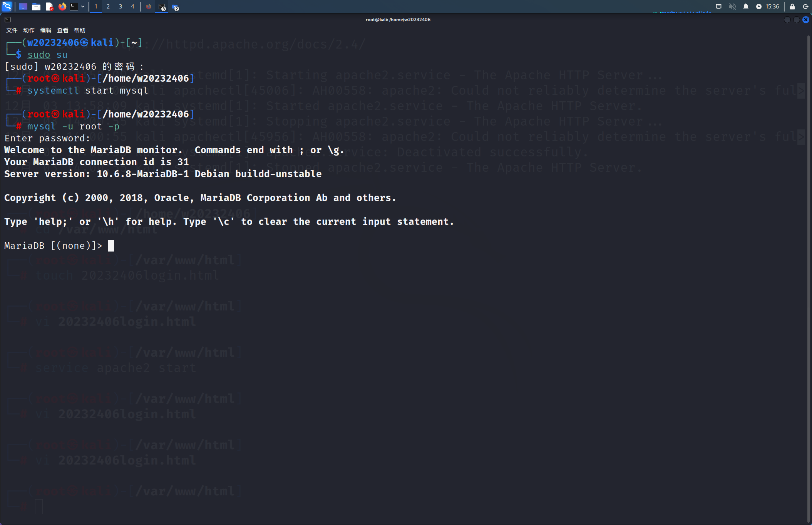The width and height of the screenshot is (812, 525).
Task: Switch to workspace 4
Action: coord(132,7)
